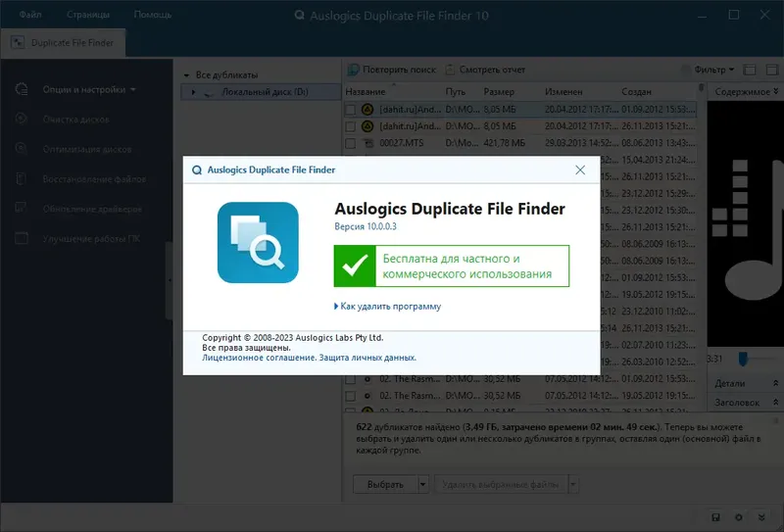This screenshot has height=532, width=784.
Task: Click the last layout icon in the toolbar
Action: (x=772, y=70)
